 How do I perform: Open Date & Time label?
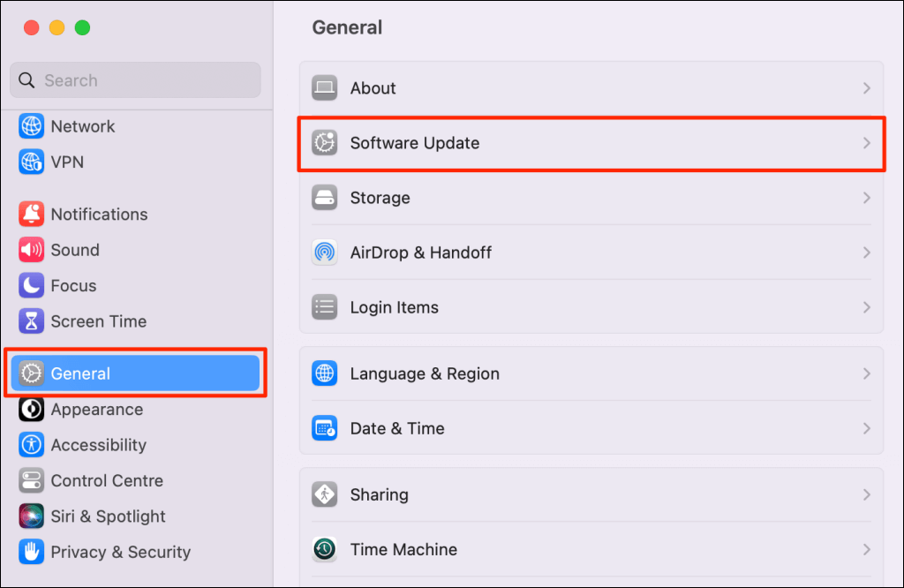397,428
